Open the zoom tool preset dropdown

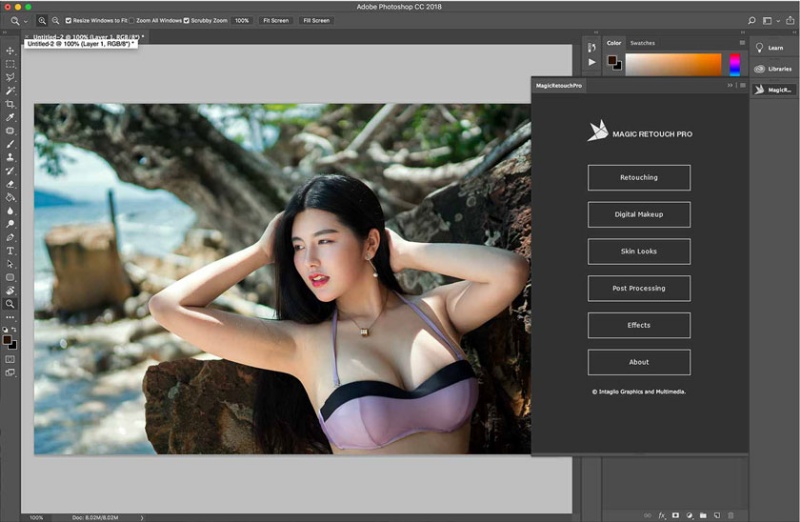click(18, 21)
